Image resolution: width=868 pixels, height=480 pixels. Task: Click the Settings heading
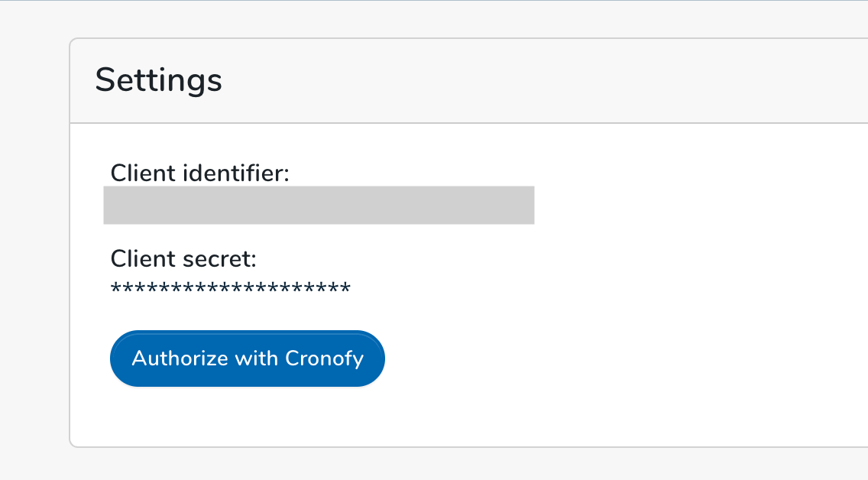158,80
